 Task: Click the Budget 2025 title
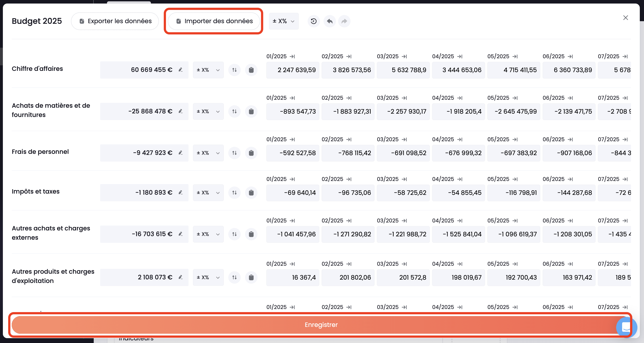37,21
